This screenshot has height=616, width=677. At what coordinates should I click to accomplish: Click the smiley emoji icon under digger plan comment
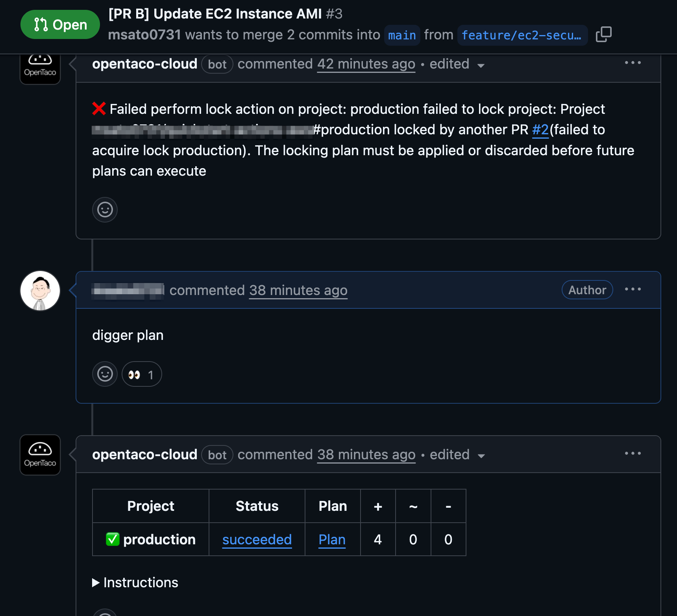click(x=104, y=373)
